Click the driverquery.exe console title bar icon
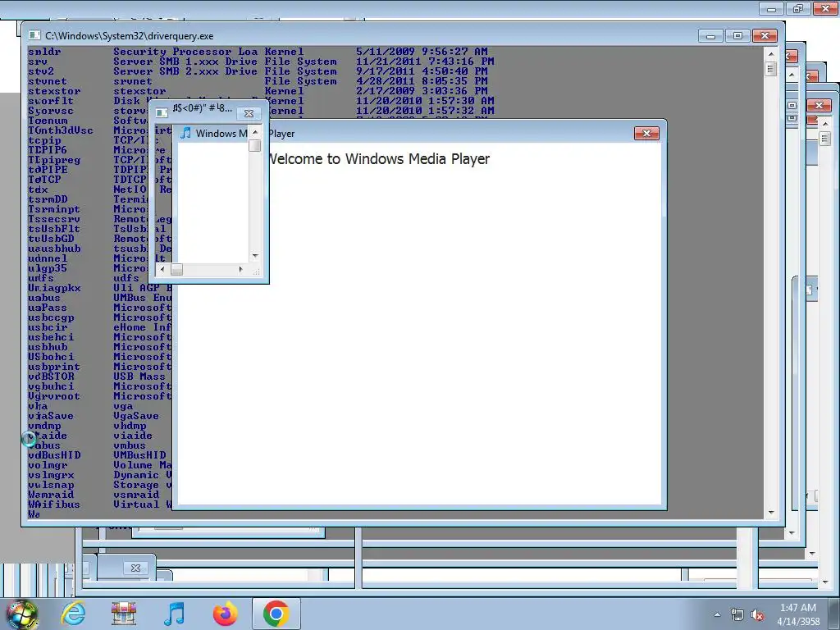Viewport: 840px width, 630px height. tap(34, 35)
